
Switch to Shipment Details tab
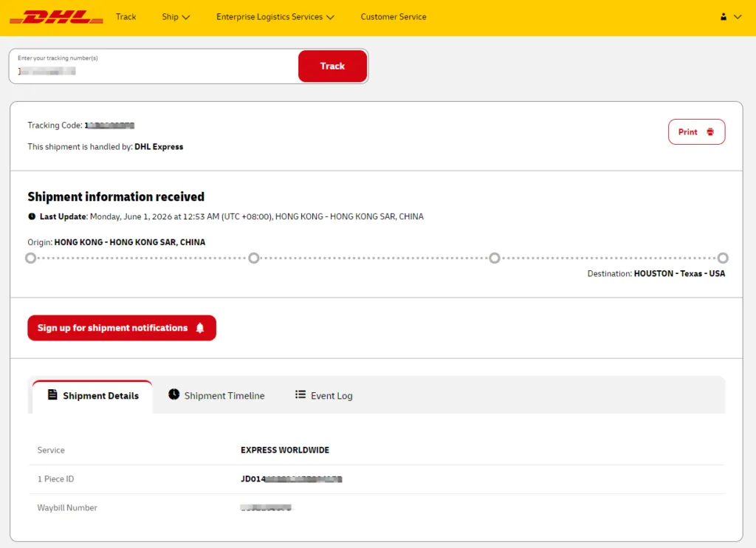(92, 396)
